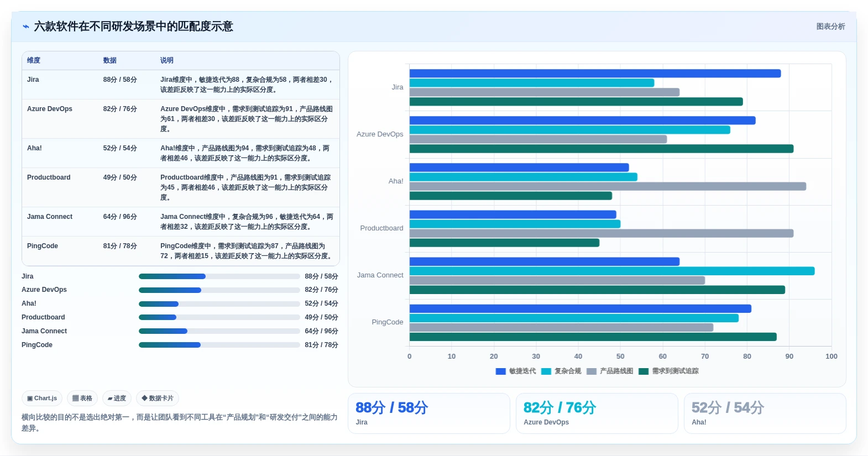Click the Jama Connect description text in table

247,222
